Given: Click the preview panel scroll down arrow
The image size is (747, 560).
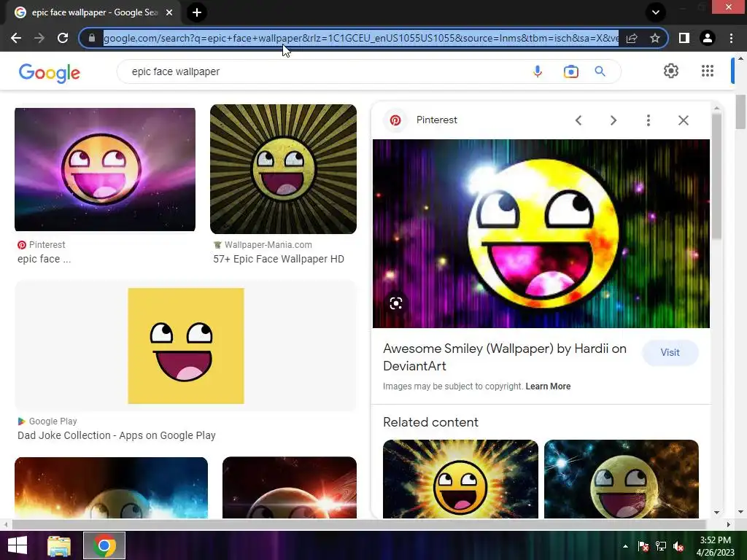Looking at the screenshot, I should pyautogui.click(x=716, y=513).
